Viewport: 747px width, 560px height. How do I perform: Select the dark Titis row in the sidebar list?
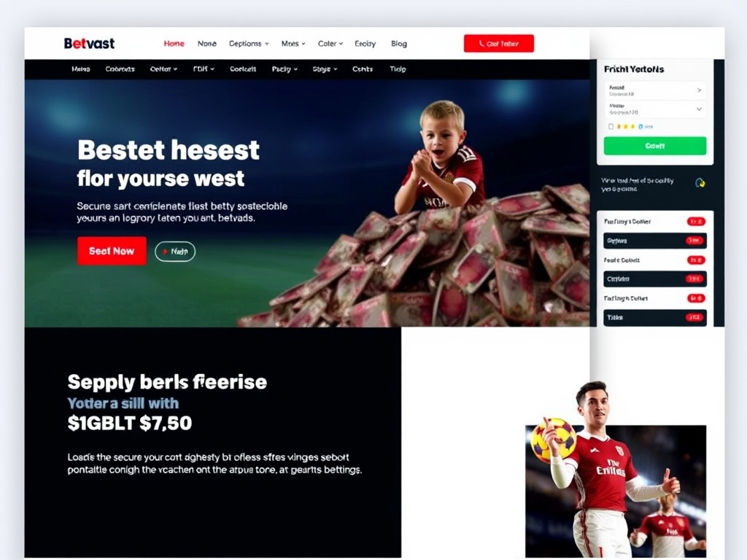[x=655, y=318]
